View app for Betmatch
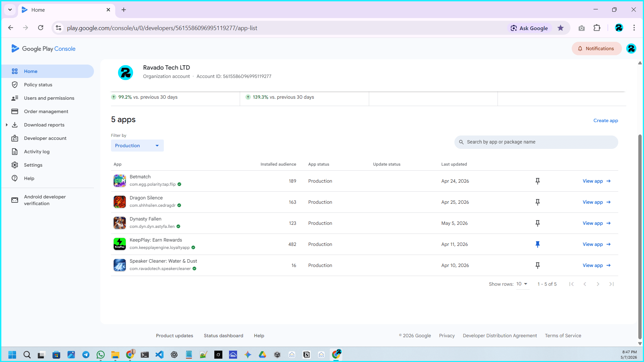Screen dimensions: 644x362 [x=597, y=181]
